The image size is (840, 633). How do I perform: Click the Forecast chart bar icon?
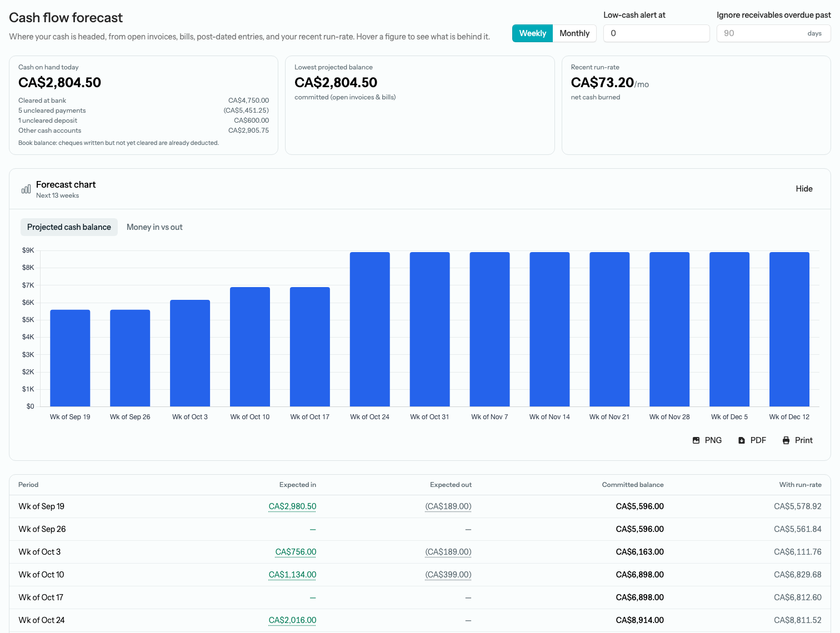(26, 189)
